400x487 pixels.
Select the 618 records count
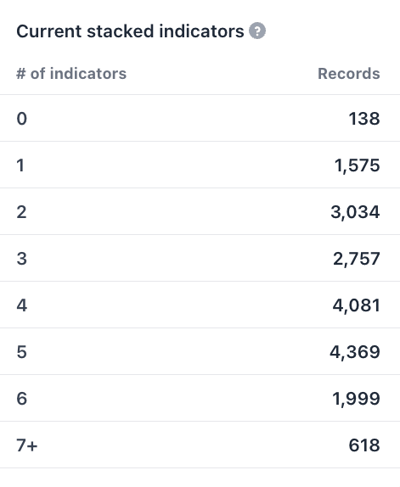click(364, 445)
